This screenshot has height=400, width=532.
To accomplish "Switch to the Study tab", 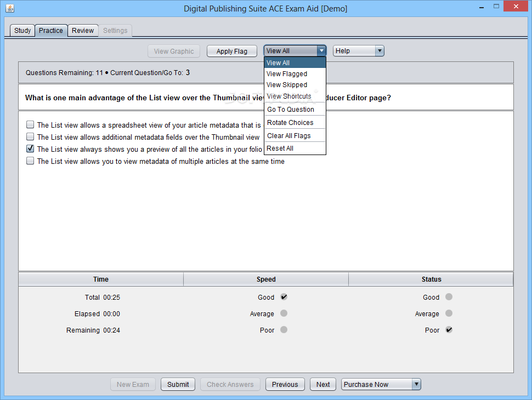I will click(22, 31).
